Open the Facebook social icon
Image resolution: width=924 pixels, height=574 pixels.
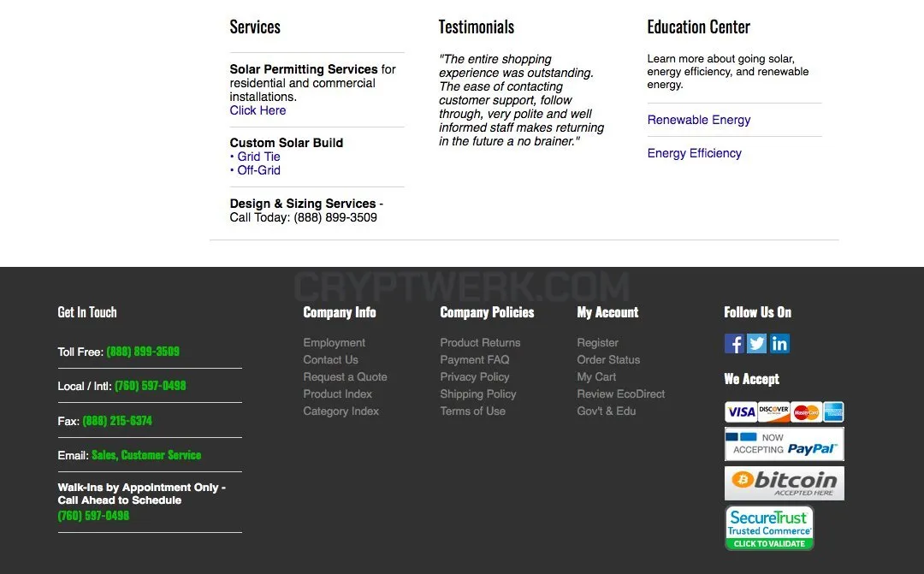734,344
